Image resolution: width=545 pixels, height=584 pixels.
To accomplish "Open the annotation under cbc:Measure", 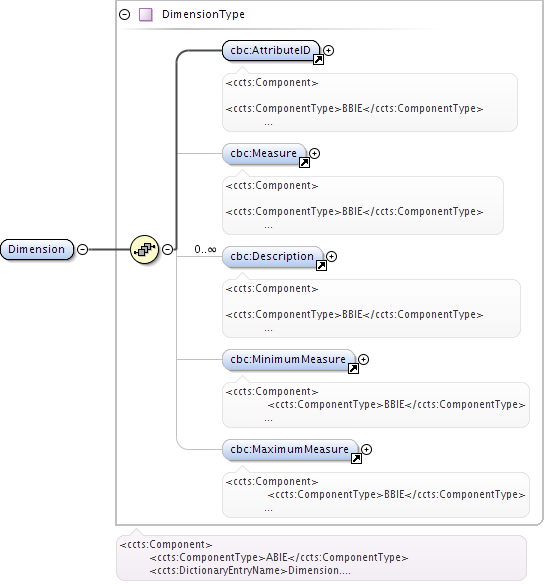I will tap(362, 205).
